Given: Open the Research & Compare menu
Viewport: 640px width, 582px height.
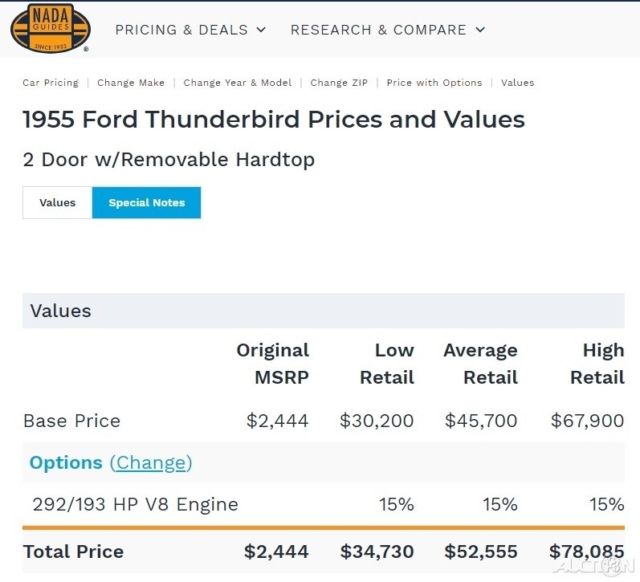Looking at the screenshot, I should pos(388,30).
